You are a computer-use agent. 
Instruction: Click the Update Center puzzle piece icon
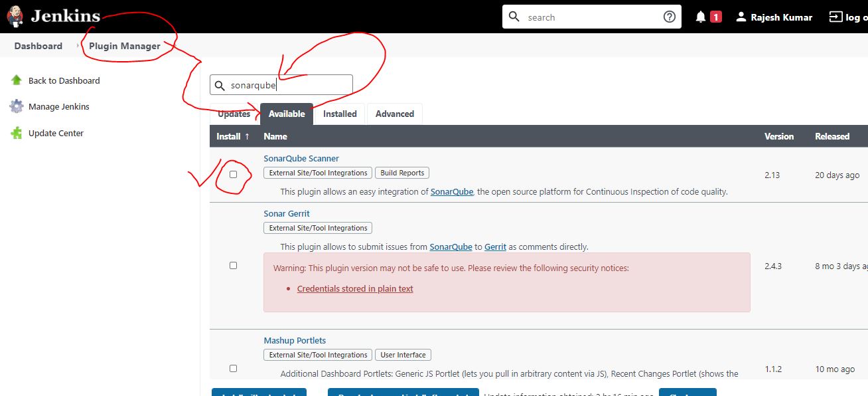pyautogui.click(x=17, y=133)
